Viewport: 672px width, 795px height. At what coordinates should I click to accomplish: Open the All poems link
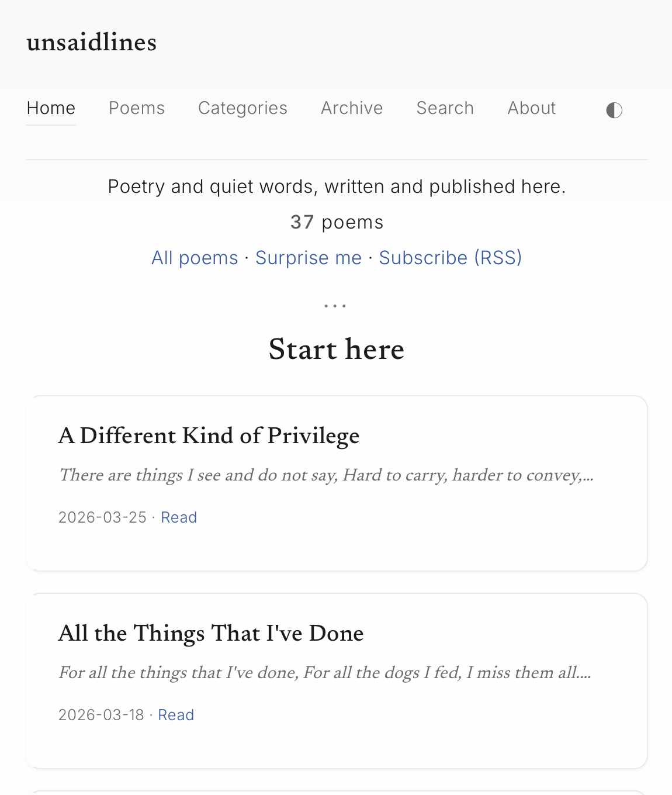(x=195, y=258)
